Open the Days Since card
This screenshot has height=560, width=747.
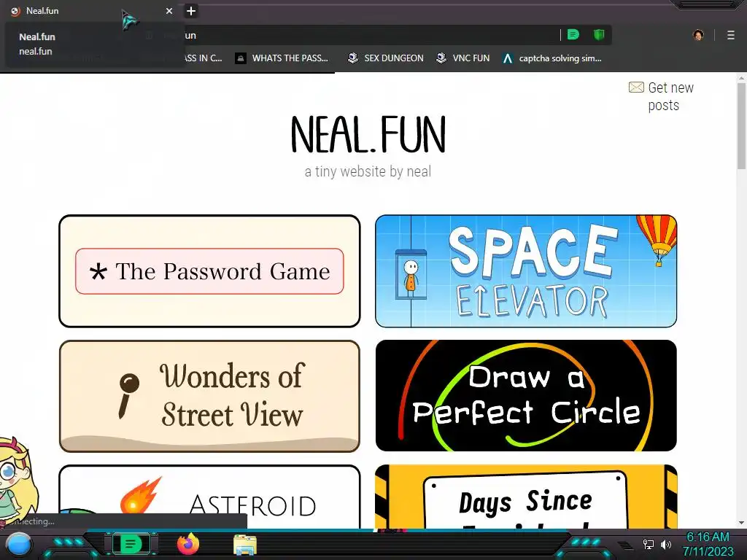click(x=526, y=497)
